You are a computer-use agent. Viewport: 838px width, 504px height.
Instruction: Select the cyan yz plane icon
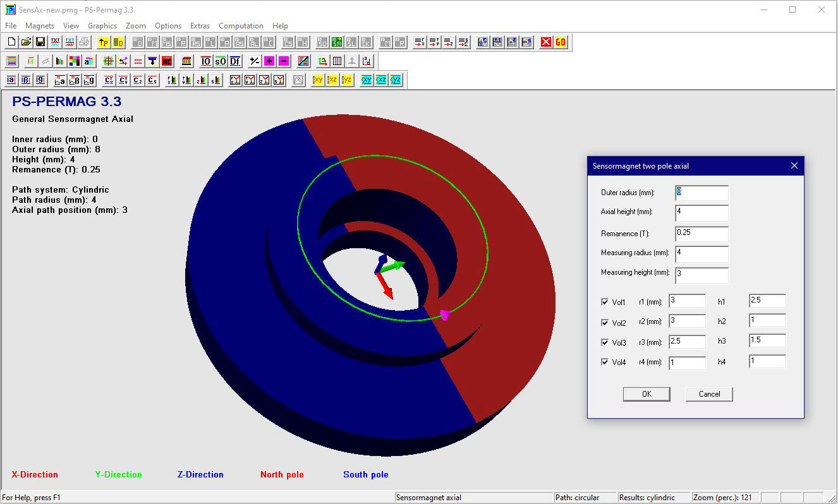pos(396,80)
